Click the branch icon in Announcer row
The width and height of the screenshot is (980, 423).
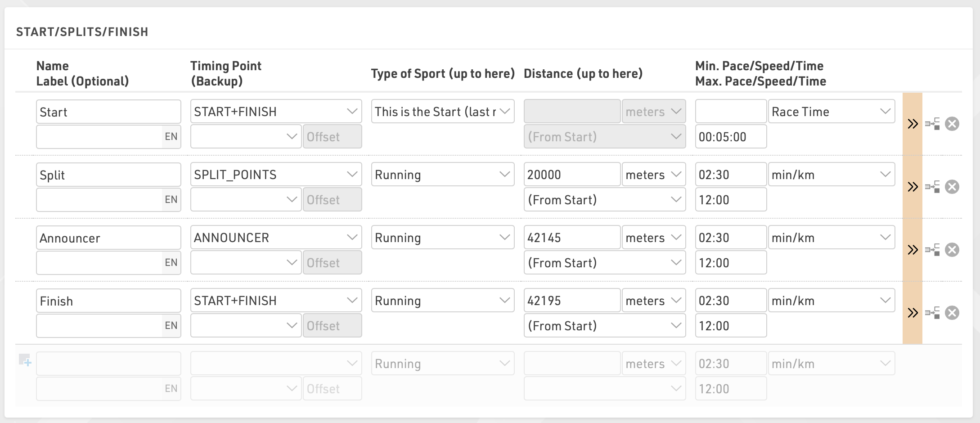click(x=932, y=250)
